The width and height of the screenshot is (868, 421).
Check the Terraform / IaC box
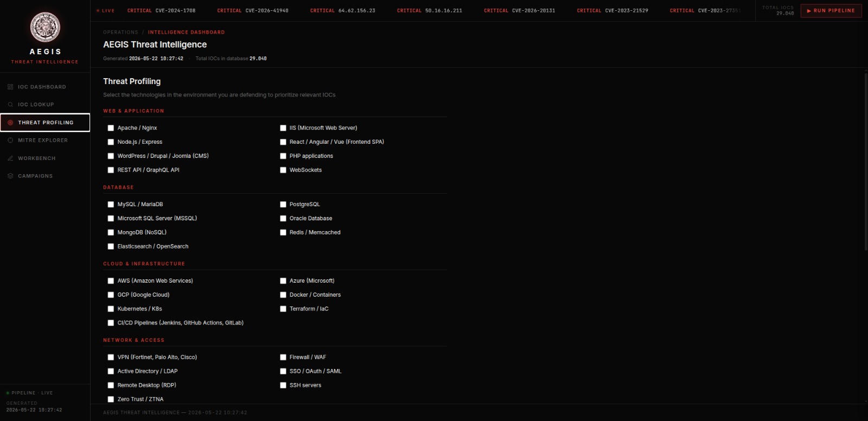(x=283, y=309)
